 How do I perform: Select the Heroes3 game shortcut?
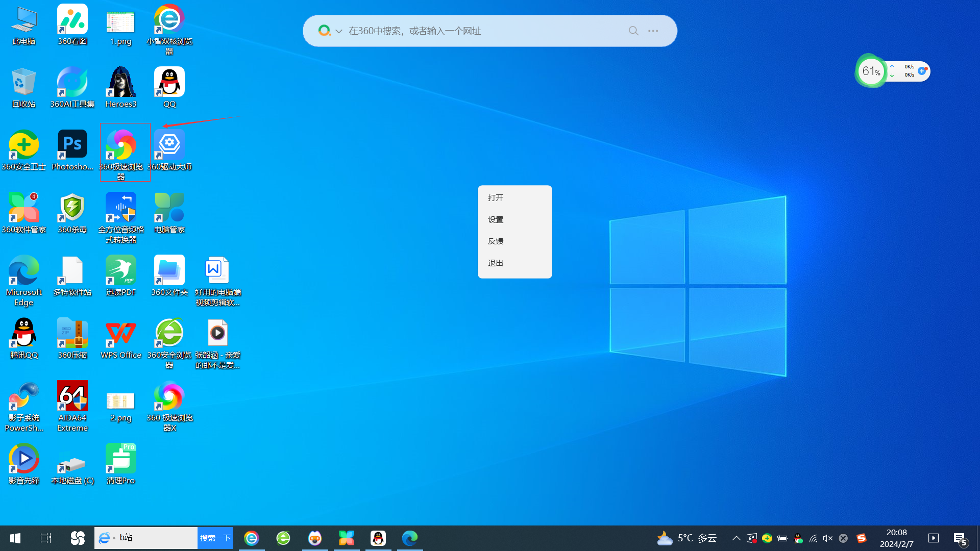point(121,87)
